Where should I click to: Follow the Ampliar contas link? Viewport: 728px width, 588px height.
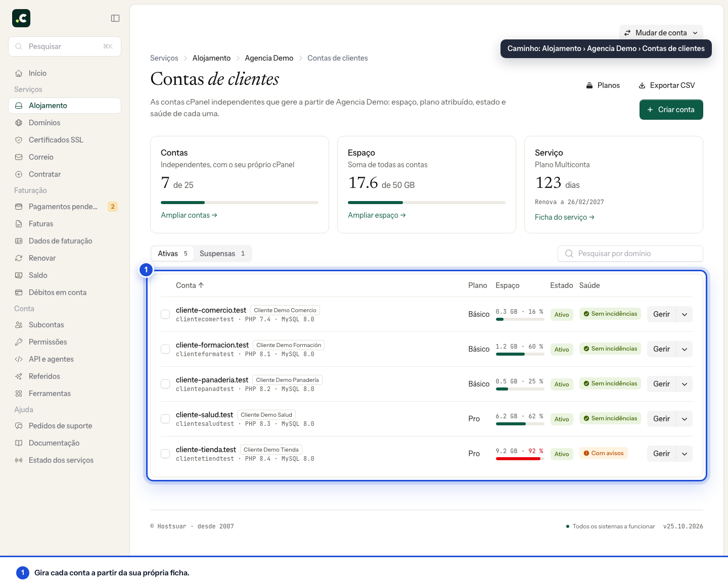pyautogui.click(x=189, y=215)
